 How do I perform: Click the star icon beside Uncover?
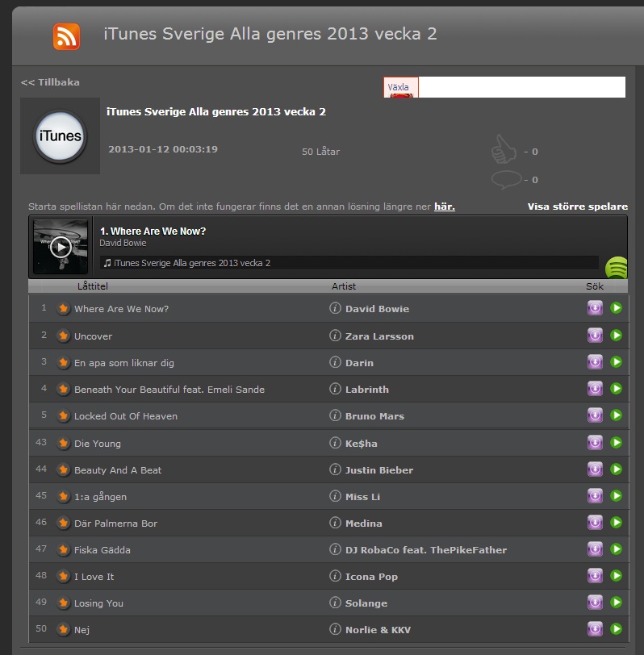click(x=64, y=336)
